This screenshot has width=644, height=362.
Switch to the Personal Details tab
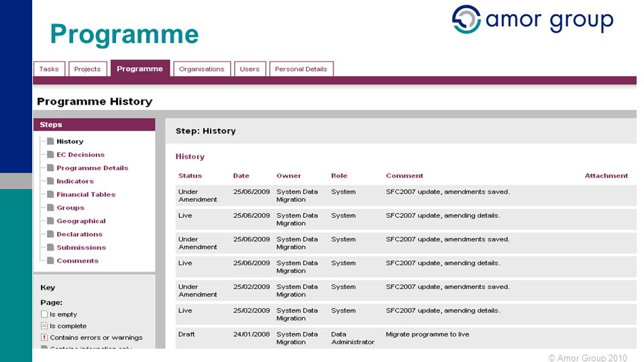301,69
